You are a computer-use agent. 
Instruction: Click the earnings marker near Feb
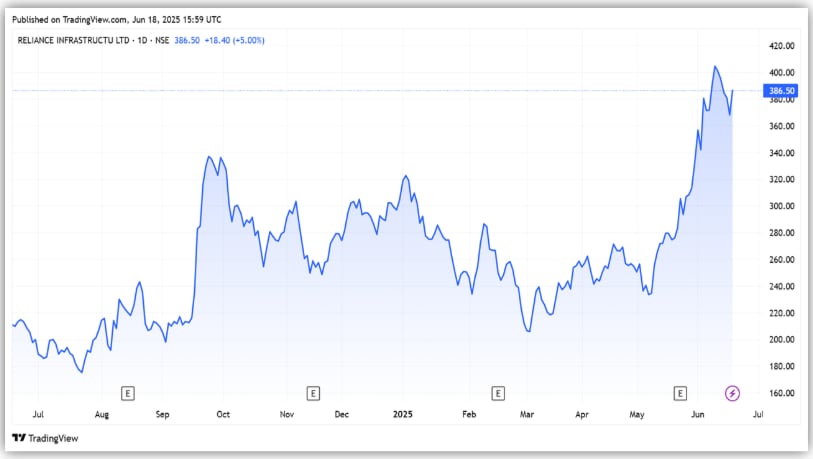498,394
